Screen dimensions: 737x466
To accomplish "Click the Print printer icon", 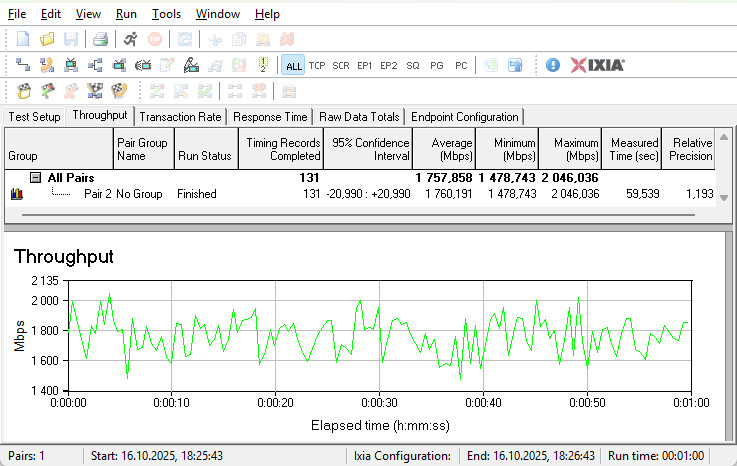I will coord(100,39).
